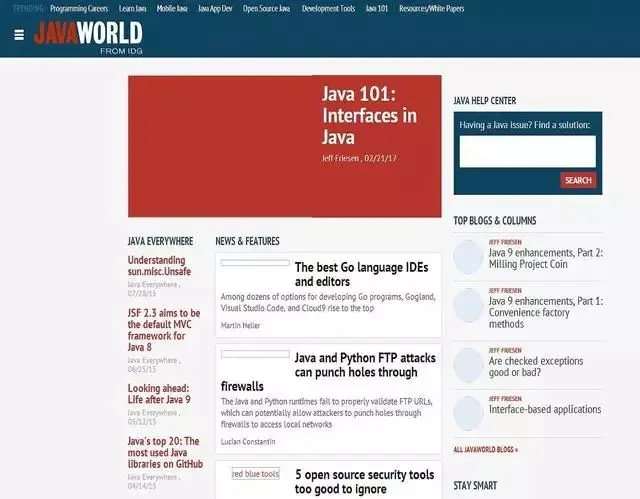Open Java and Python FTP attacks article

coord(328,372)
